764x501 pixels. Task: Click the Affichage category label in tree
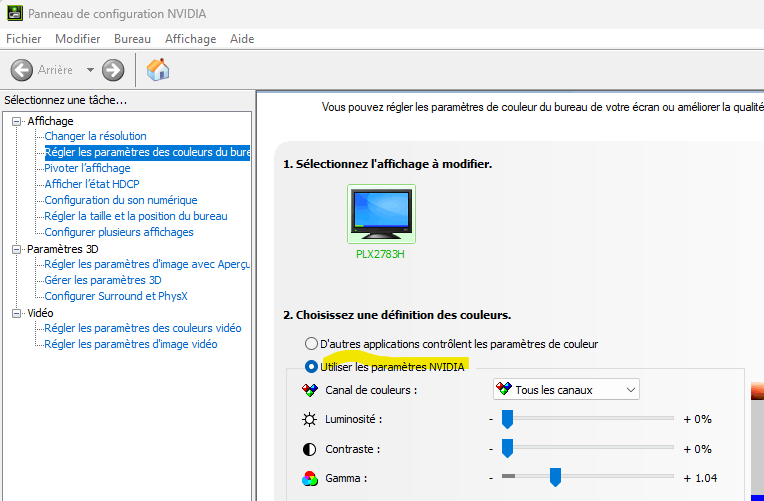(50, 121)
